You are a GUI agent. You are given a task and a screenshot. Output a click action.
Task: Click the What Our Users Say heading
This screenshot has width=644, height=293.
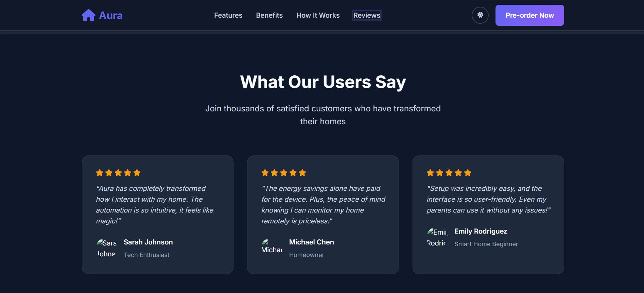pyautogui.click(x=323, y=82)
